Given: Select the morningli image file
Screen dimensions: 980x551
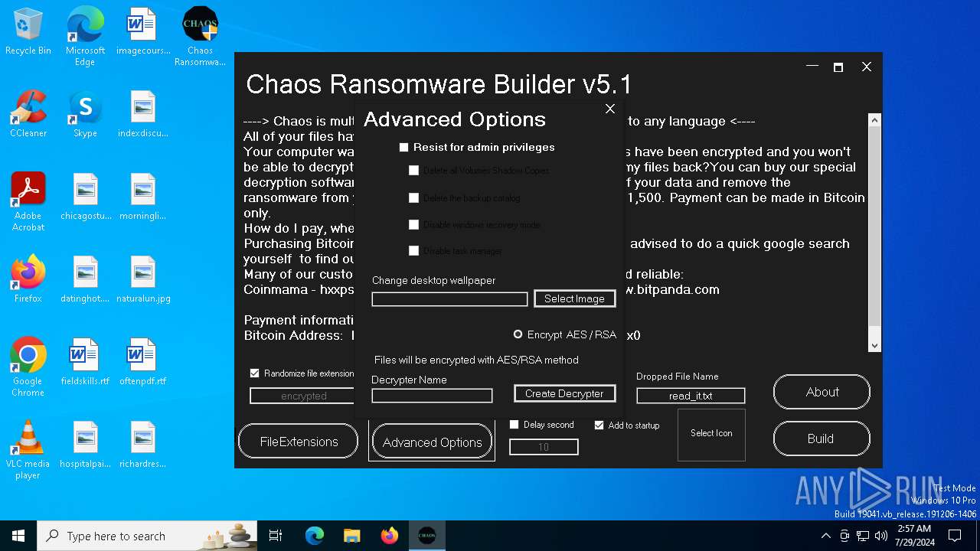Looking at the screenshot, I should tap(142, 197).
